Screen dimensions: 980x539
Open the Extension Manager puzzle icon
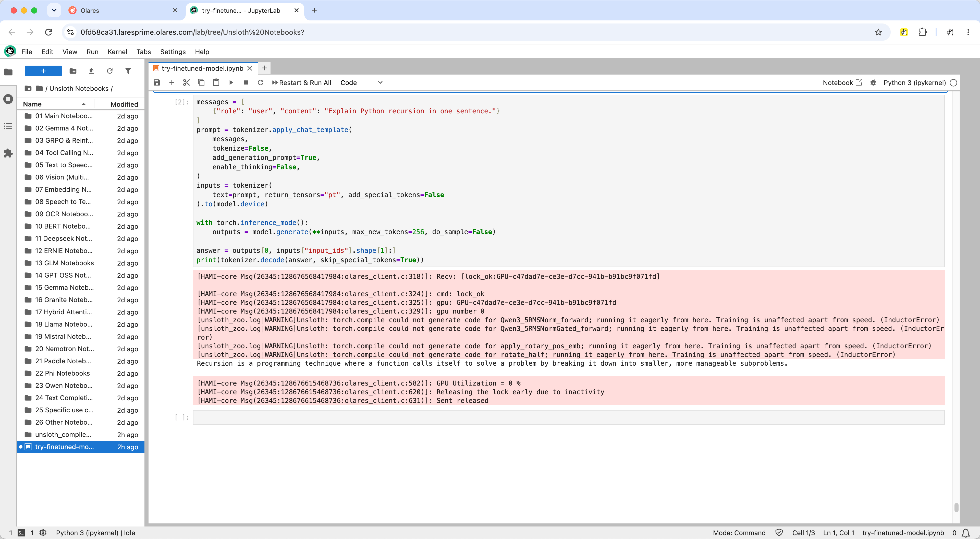(x=8, y=153)
